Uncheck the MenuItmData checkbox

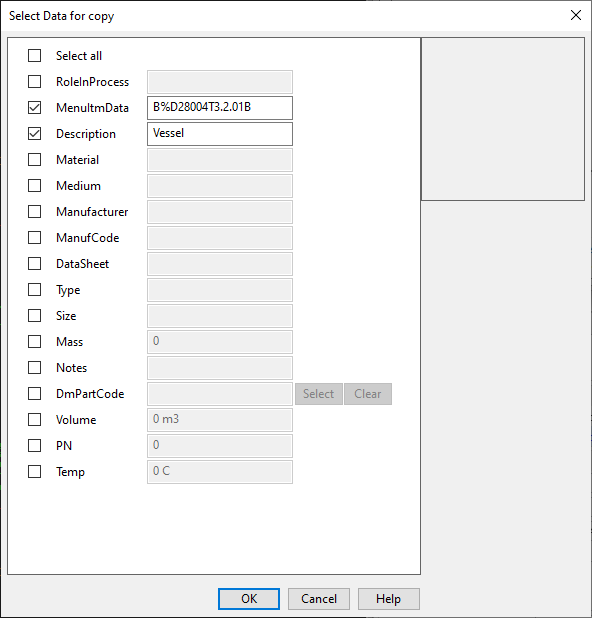(x=34, y=108)
